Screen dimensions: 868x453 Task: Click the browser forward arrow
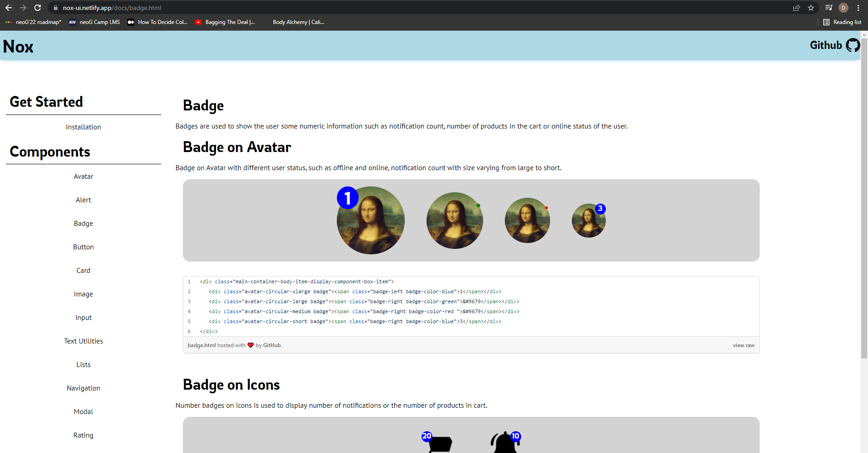point(23,8)
